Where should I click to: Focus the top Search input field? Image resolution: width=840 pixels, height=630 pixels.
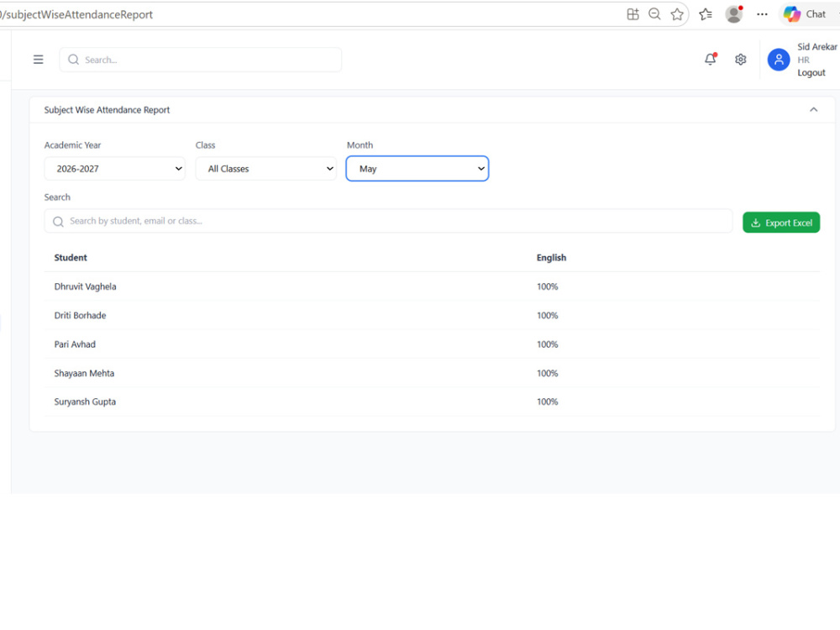[201, 60]
